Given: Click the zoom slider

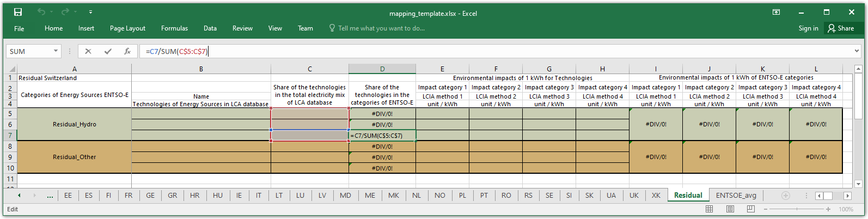Looking at the screenshot, I should click(797, 209).
